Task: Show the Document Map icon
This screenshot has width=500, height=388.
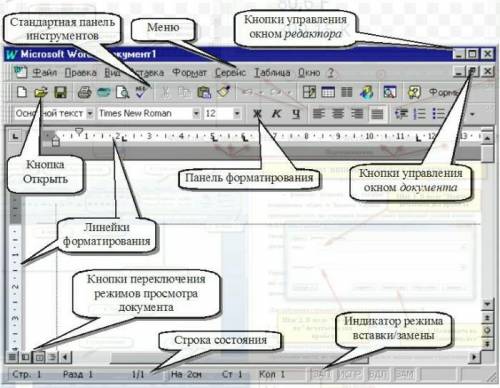Action: click(389, 92)
